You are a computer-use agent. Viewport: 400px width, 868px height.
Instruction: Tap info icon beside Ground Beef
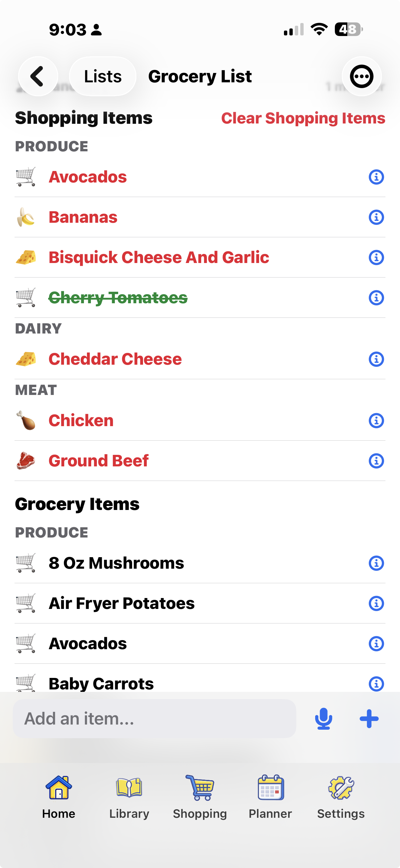pyautogui.click(x=376, y=461)
